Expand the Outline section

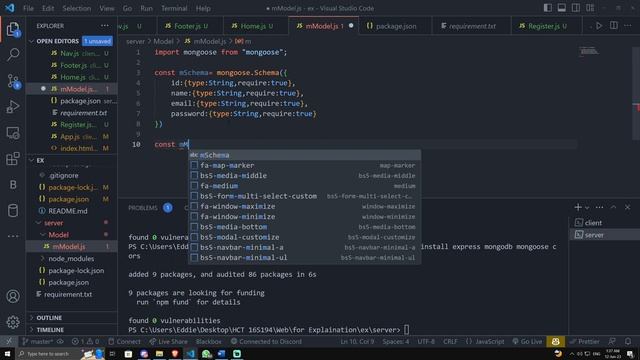click(x=49, y=318)
